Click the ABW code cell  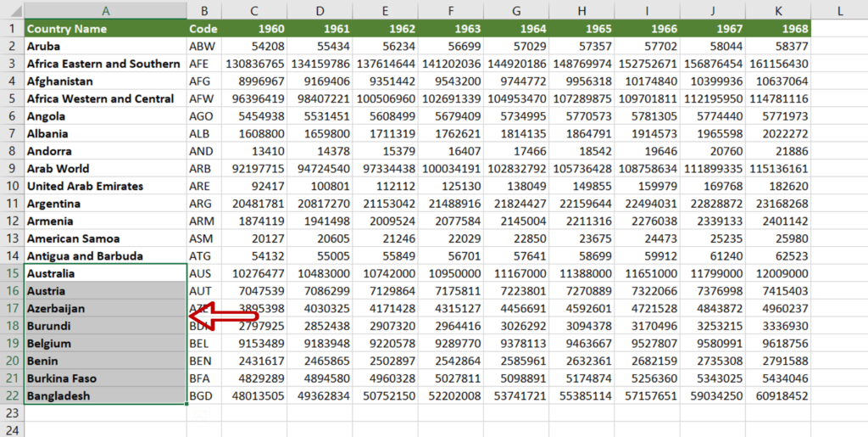tap(204, 46)
